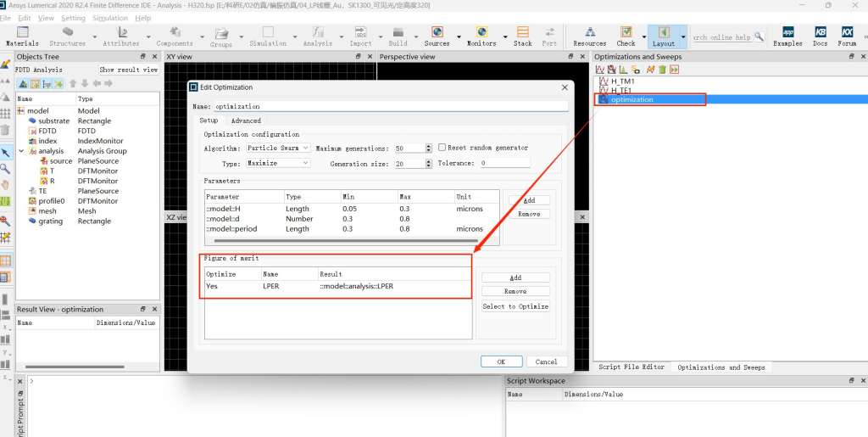Switch to the Advanced tab
The width and height of the screenshot is (868, 437).
pos(246,120)
